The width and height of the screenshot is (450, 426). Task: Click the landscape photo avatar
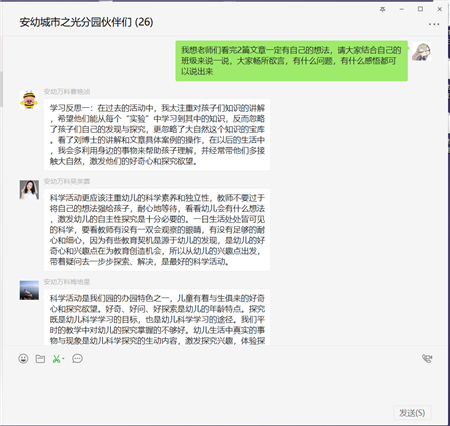29,290
